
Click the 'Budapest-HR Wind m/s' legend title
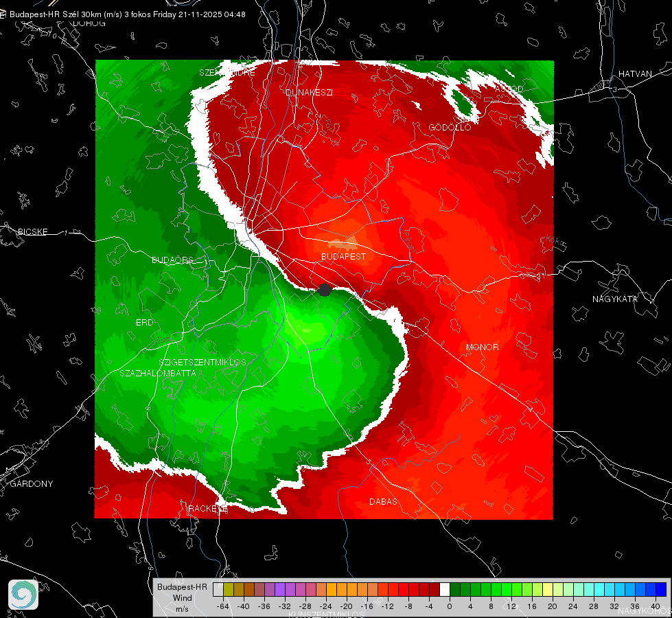[182, 598]
